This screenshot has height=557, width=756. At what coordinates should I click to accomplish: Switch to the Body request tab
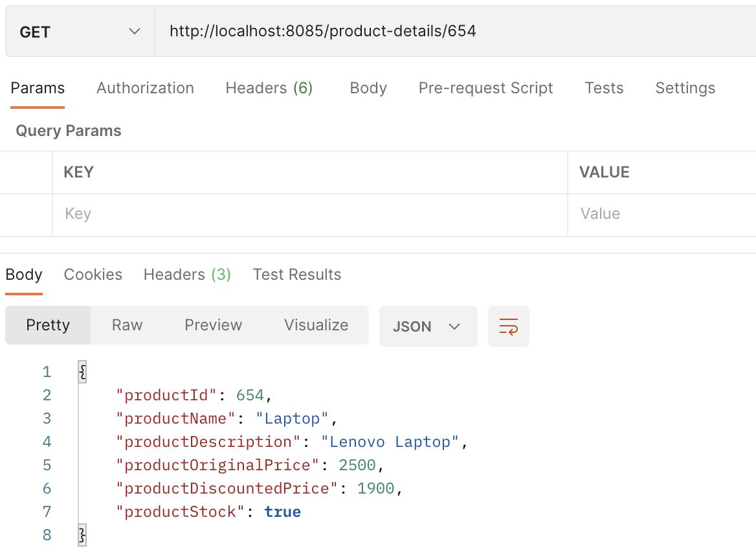click(368, 88)
